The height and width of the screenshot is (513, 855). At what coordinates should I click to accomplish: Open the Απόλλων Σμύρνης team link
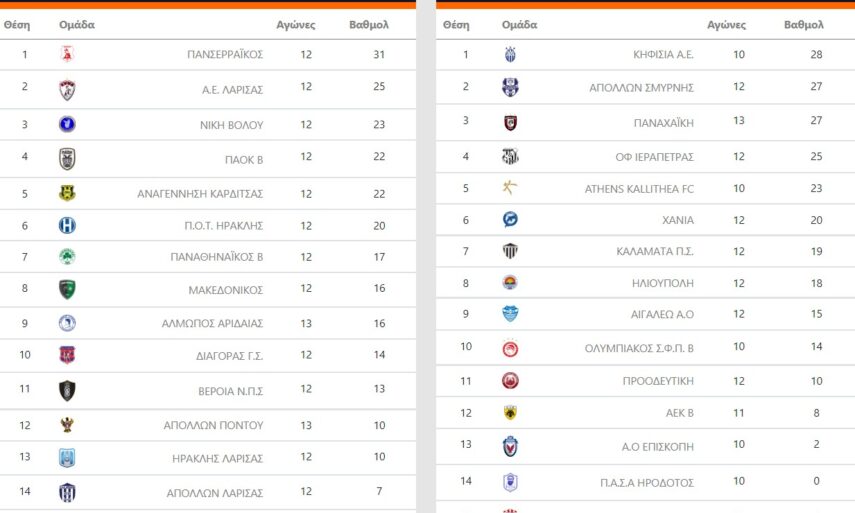[641, 87]
